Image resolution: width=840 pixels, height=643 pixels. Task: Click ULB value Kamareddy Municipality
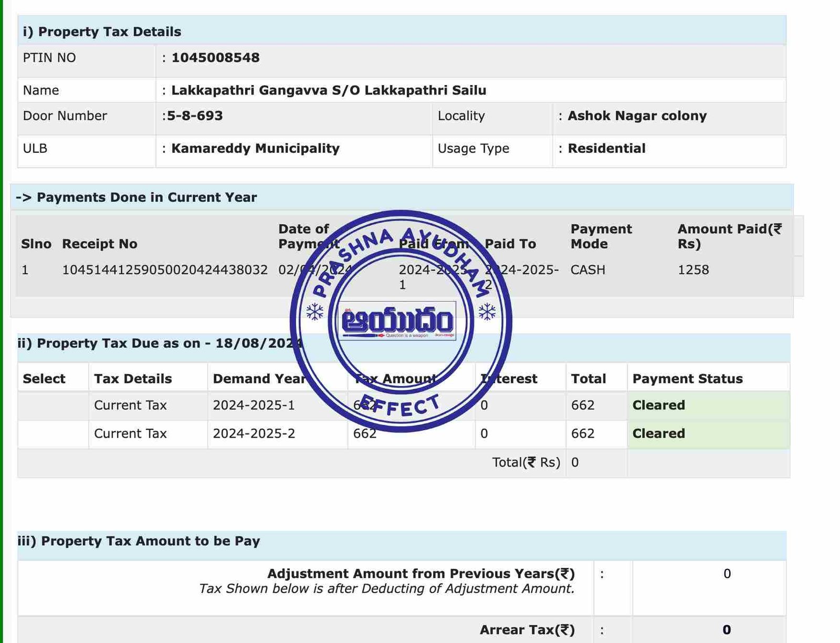coord(255,149)
